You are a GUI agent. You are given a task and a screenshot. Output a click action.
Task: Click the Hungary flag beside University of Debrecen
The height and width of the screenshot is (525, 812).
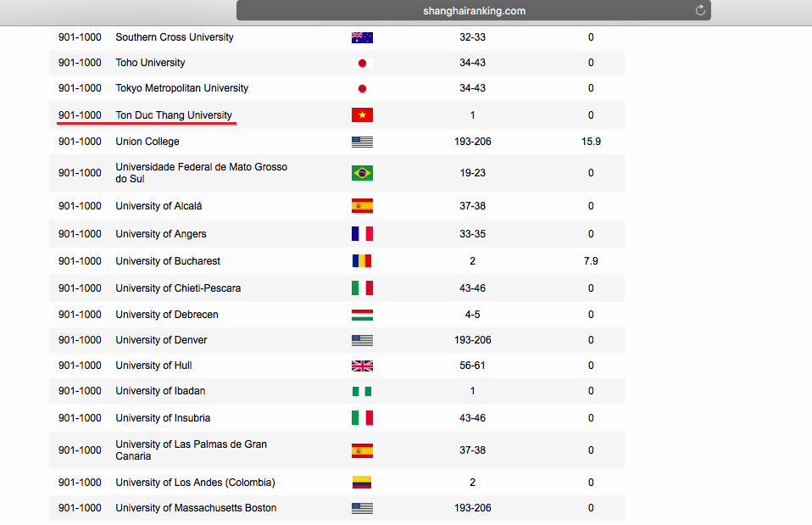pyautogui.click(x=362, y=315)
